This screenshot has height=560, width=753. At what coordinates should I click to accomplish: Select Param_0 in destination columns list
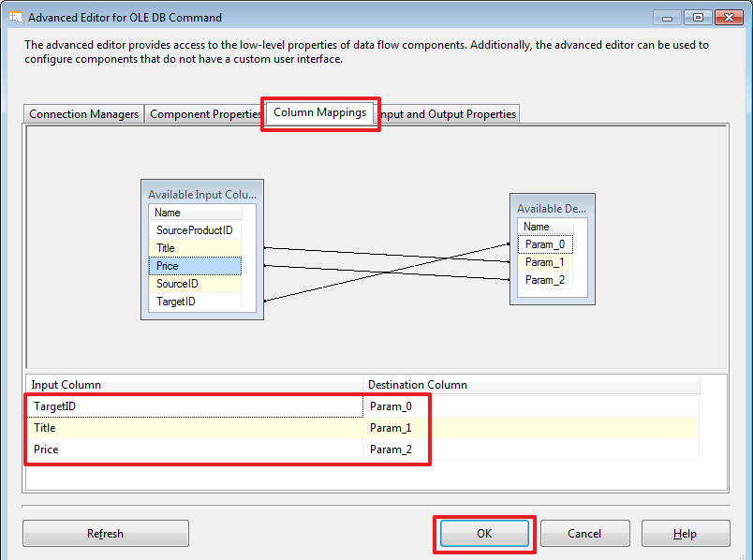click(545, 243)
